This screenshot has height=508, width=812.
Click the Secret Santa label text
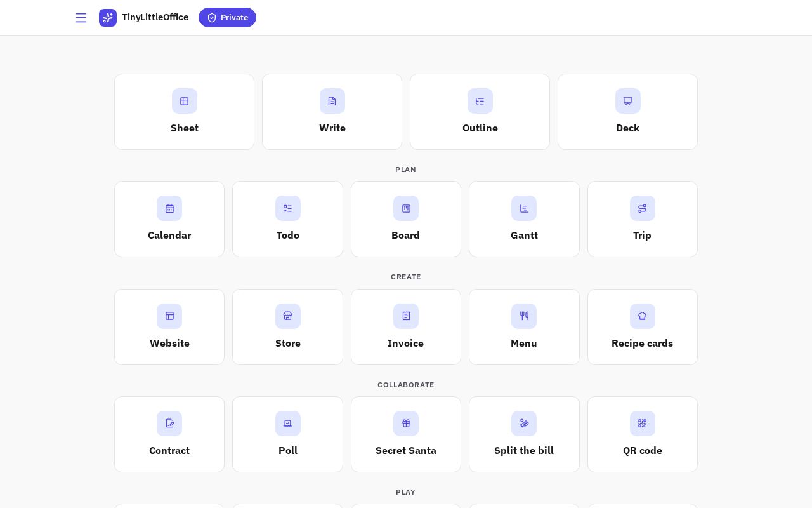click(x=406, y=451)
